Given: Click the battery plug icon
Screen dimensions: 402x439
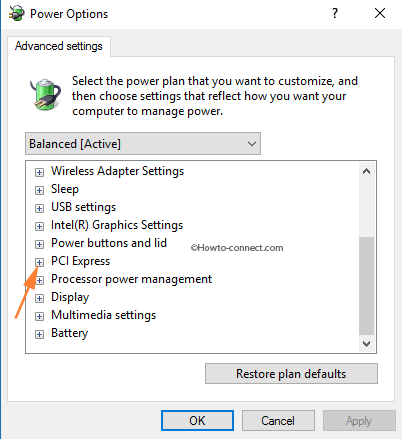Looking at the screenshot, I should tap(45, 94).
